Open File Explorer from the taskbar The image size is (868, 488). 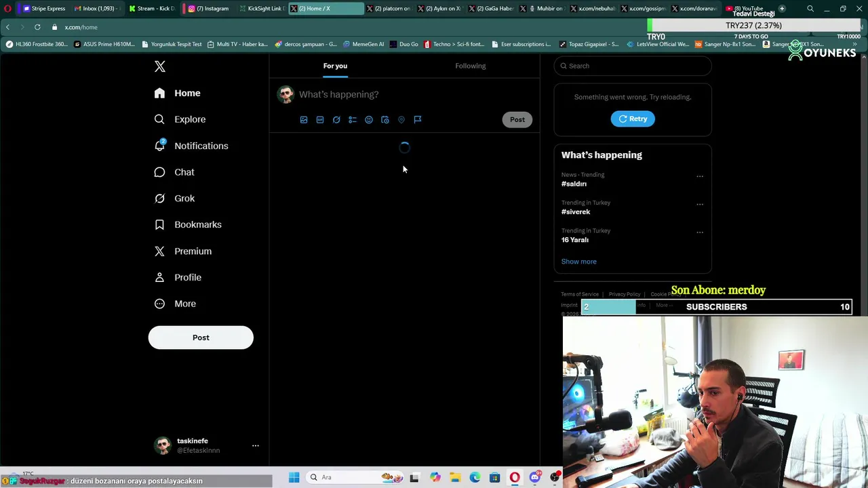(455, 477)
